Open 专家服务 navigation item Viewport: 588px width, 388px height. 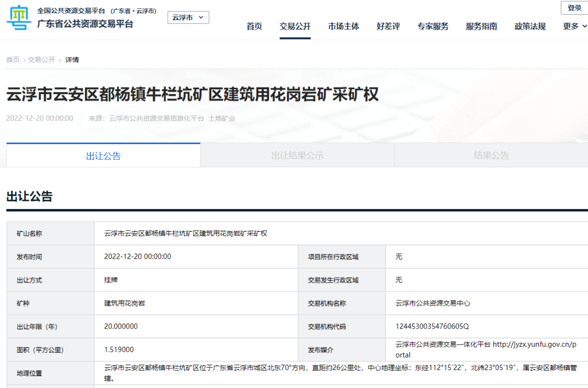[x=433, y=26]
